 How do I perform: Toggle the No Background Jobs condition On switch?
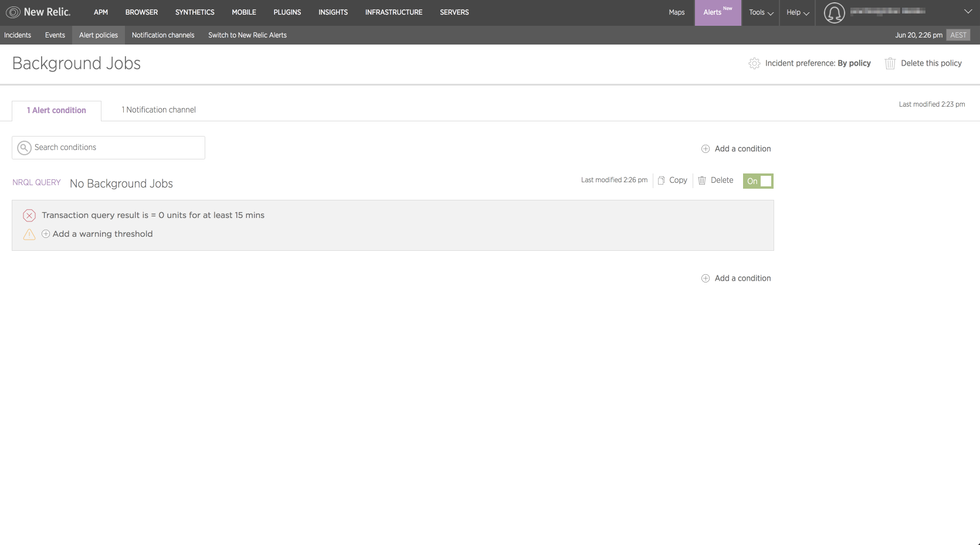758,181
